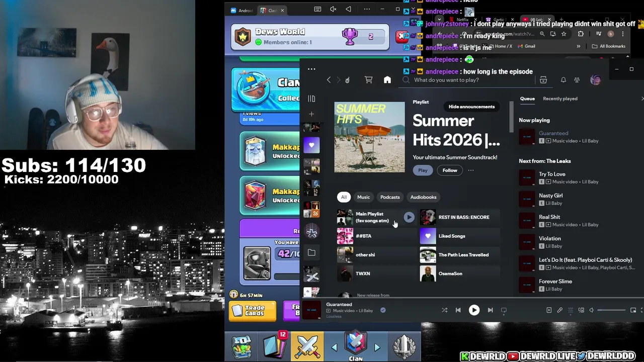Open the Cards deck tab in Clash Royale
Image resolution: width=644 pixels, height=362 pixels.
(x=275, y=346)
